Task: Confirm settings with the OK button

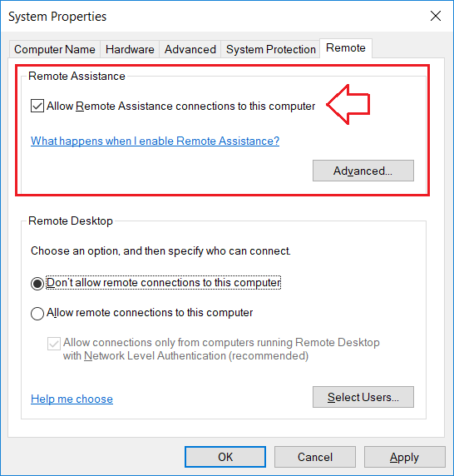Action: point(225,457)
